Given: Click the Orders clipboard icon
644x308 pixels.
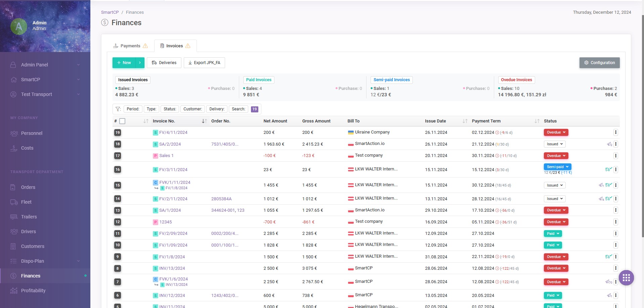Looking at the screenshot, I should pyautogui.click(x=13, y=187).
